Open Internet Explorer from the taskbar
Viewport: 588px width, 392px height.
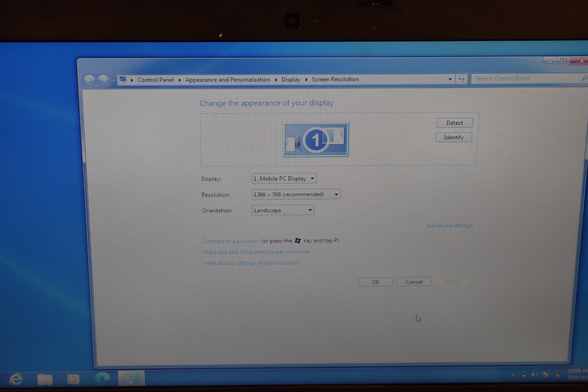pos(16,379)
